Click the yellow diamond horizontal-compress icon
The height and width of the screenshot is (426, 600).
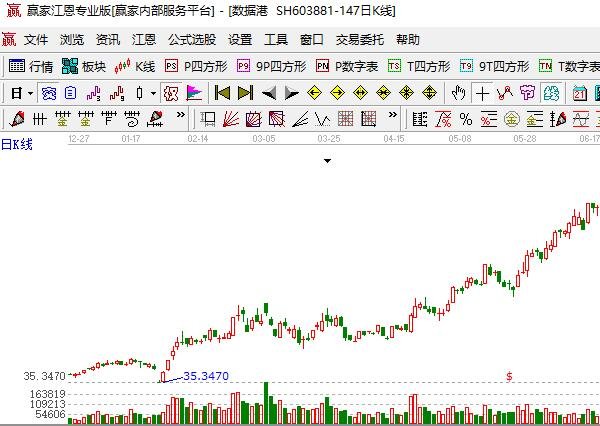(383, 93)
